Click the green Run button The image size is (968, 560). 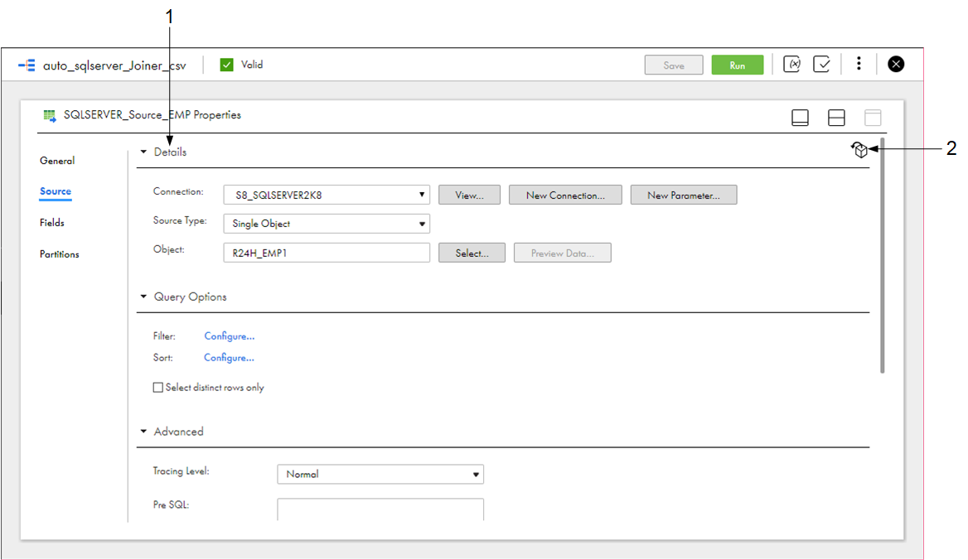(x=737, y=65)
